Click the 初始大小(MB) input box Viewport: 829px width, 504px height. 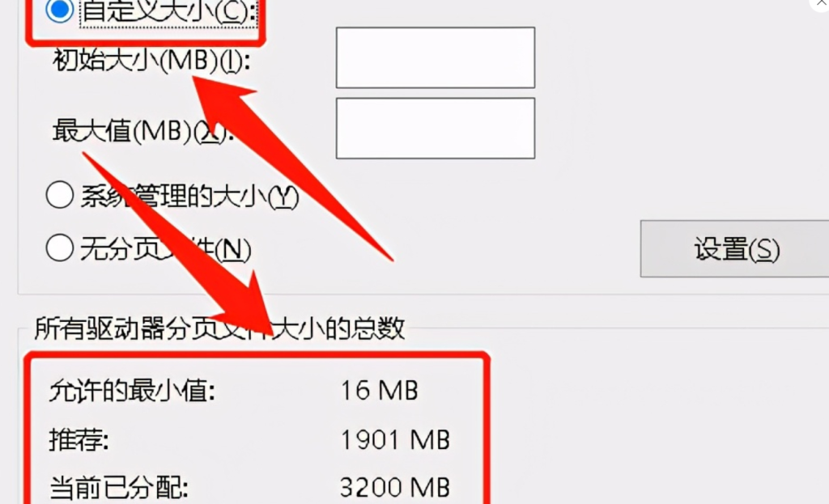435,57
